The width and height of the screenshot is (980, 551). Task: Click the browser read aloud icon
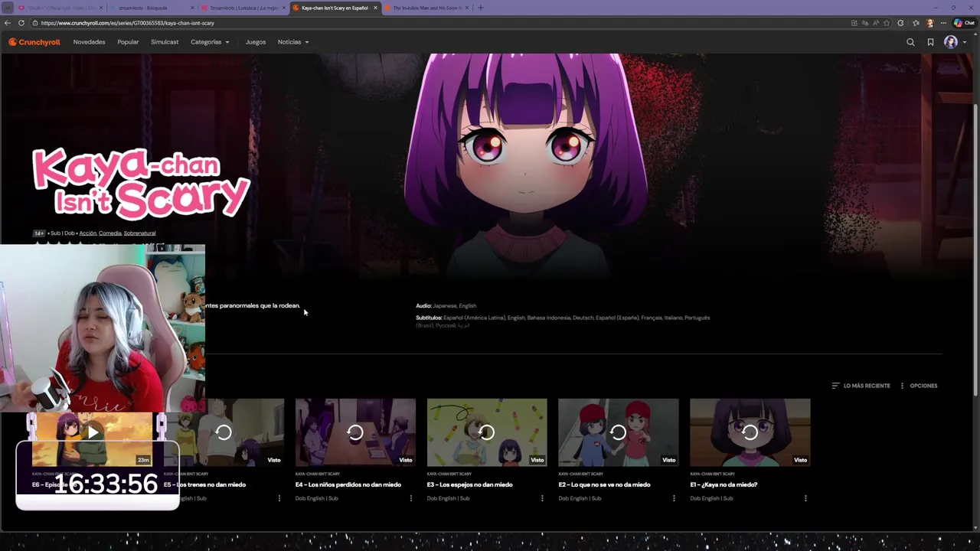(876, 23)
